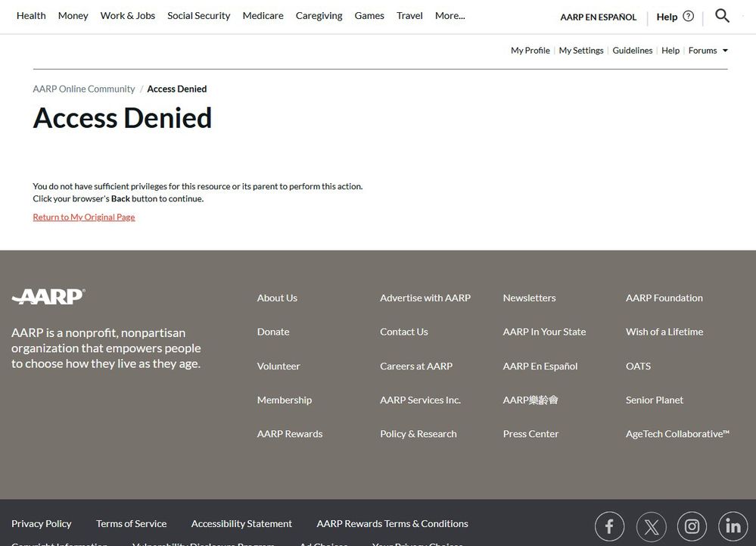This screenshot has width=756, height=546.
Task: Open AARP's Facebook page icon
Action: 609,526
